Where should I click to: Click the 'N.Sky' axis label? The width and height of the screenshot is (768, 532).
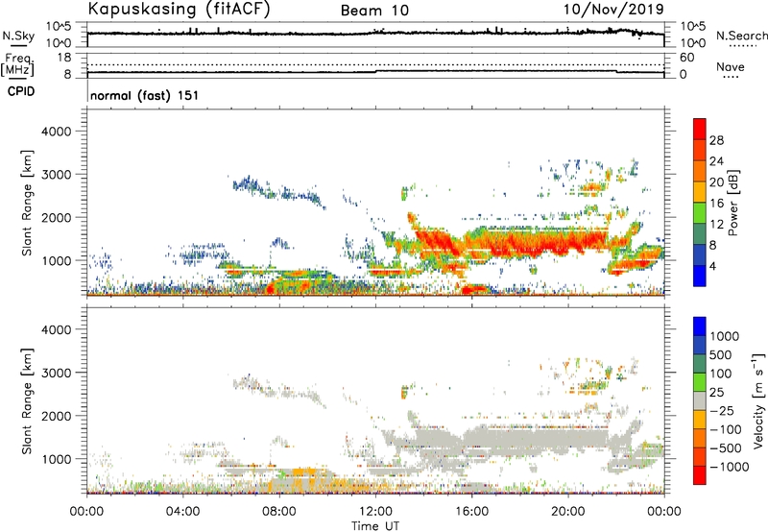tap(18, 36)
